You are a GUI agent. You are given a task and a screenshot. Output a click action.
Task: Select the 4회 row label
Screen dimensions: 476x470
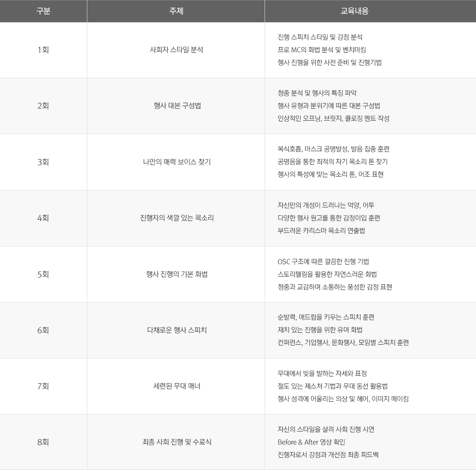[43, 218]
